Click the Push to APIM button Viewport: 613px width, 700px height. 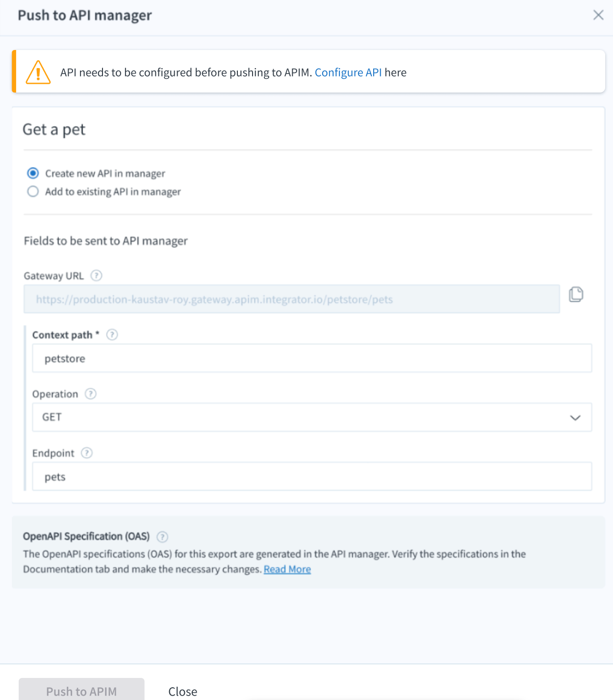click(81, 690)
